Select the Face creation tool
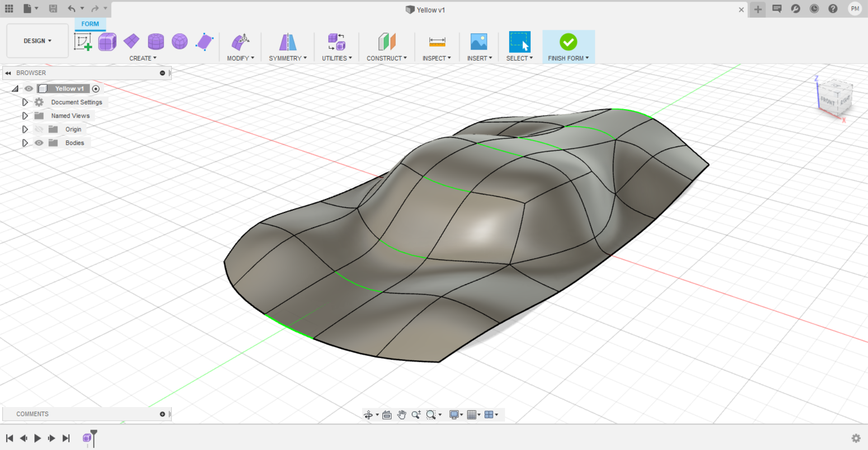The height and width of the screenshot is (450, 868). 204,42
